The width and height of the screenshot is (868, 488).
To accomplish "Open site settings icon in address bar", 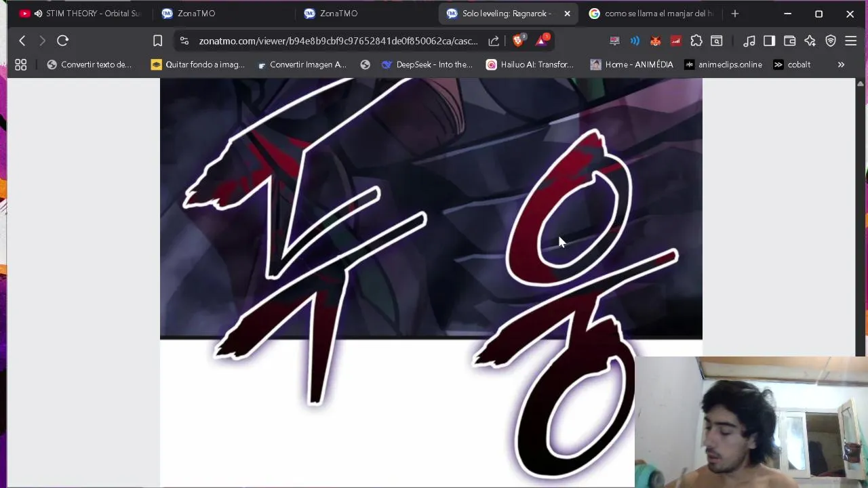I will (184, 41).
